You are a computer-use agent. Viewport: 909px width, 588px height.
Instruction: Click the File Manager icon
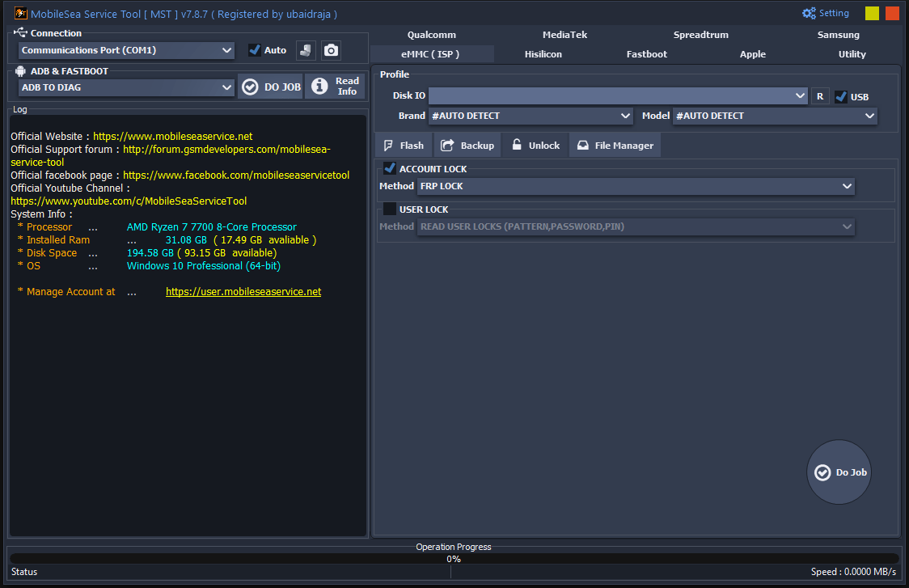coord(582,145)
